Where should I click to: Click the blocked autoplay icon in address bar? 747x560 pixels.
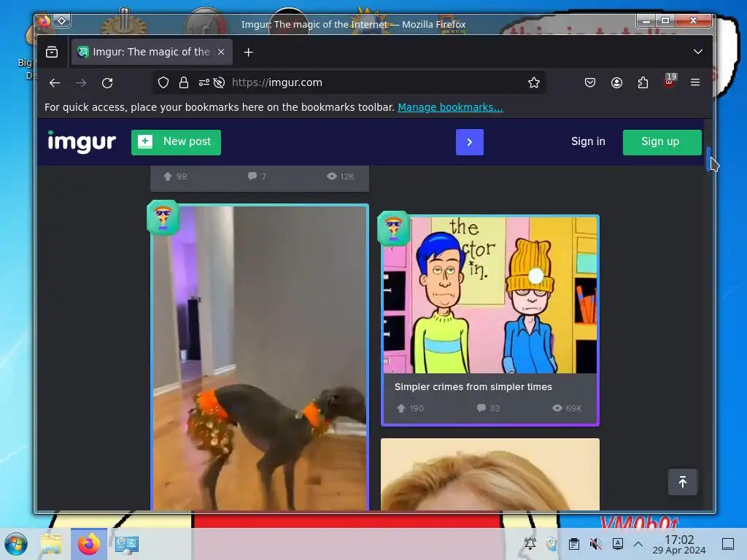(219, 83)
